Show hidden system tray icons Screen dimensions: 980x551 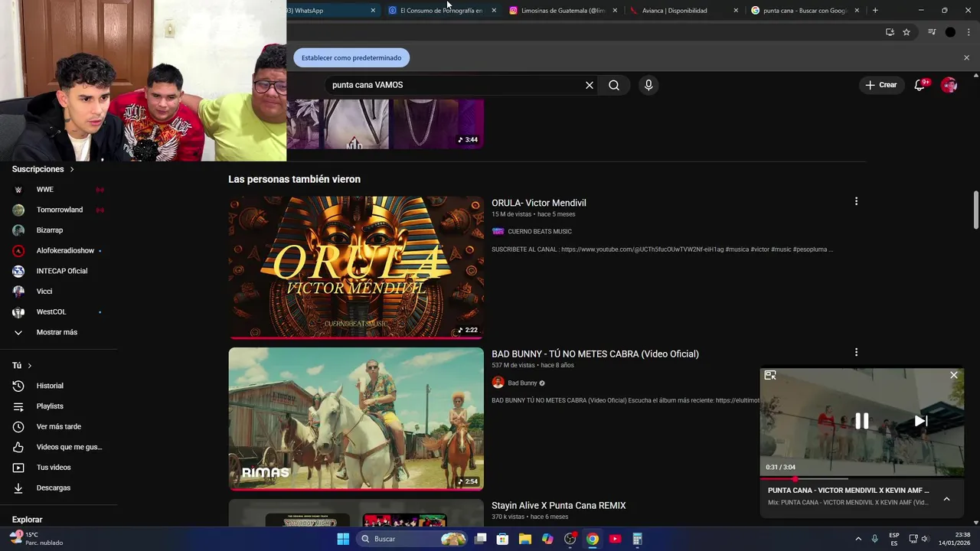pyautogui.click(x=858, y=539)
